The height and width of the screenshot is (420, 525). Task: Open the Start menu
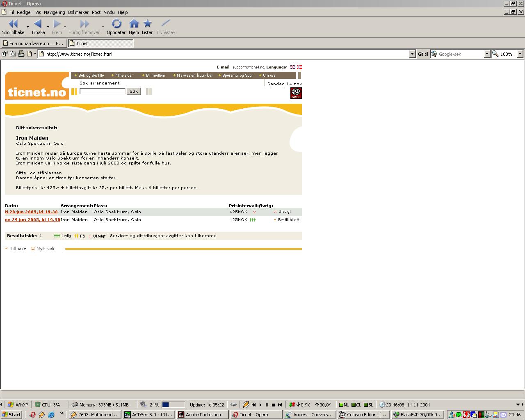click(x=11, y=415)
